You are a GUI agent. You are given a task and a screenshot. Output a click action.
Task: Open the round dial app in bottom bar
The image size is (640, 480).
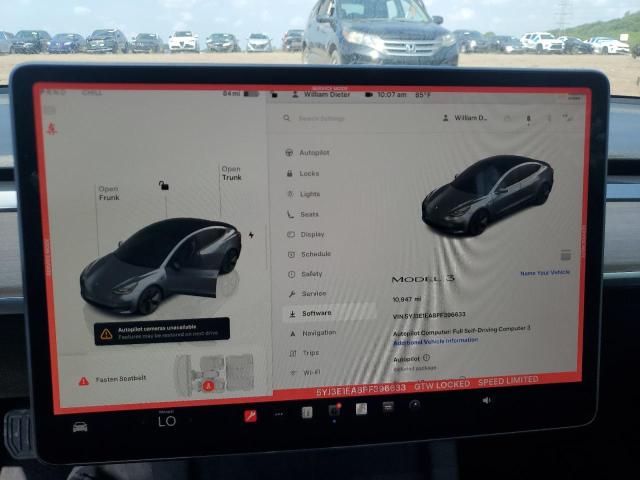pyautogui.click(x=414, y=404)
